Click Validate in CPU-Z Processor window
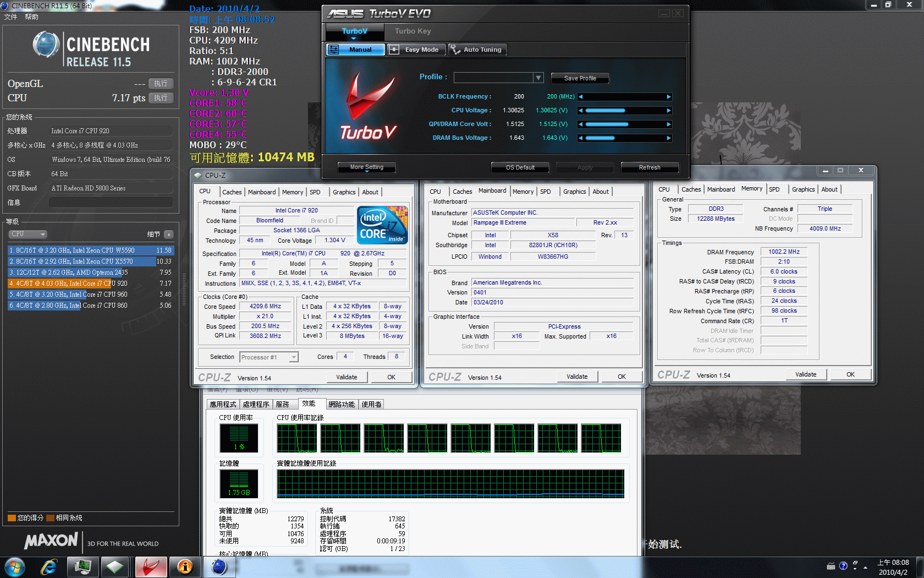 [346, 377]
